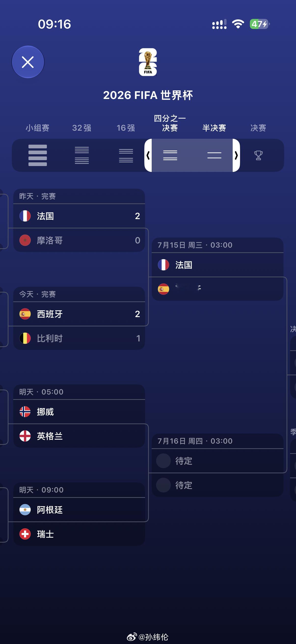Open the July 15 semi-final with 法国
Viewport: 296px width, 644px height.
217,269
